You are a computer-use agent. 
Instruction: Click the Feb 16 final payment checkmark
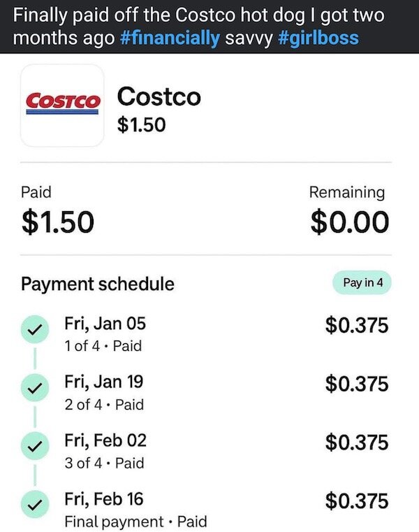pos(34,505)
